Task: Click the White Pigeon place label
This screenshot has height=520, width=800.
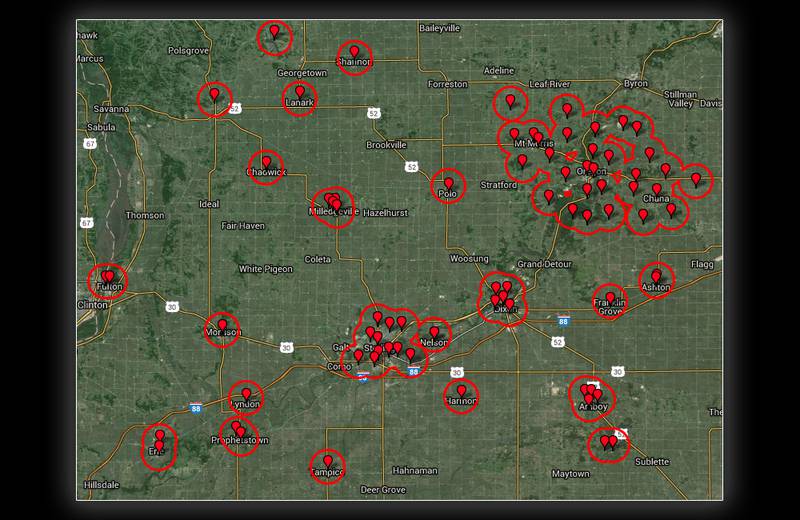Action: [x=265, y=269]
